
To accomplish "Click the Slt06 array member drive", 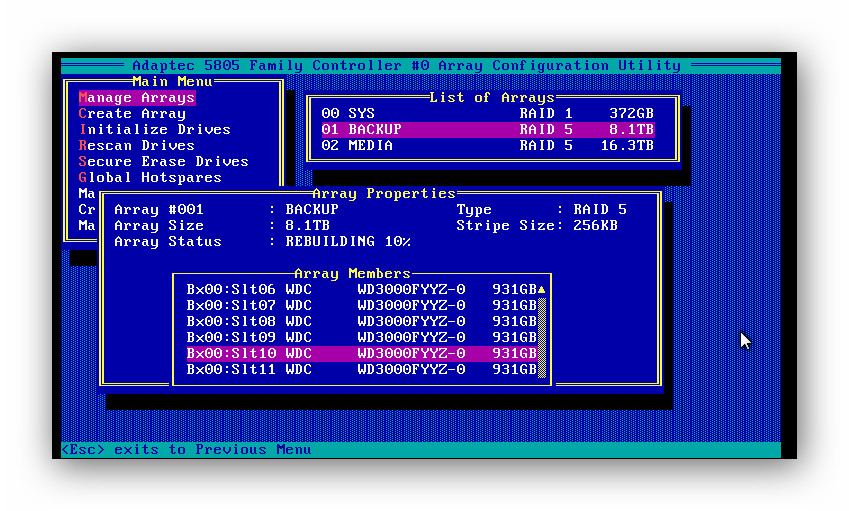I will pos(361,290).
